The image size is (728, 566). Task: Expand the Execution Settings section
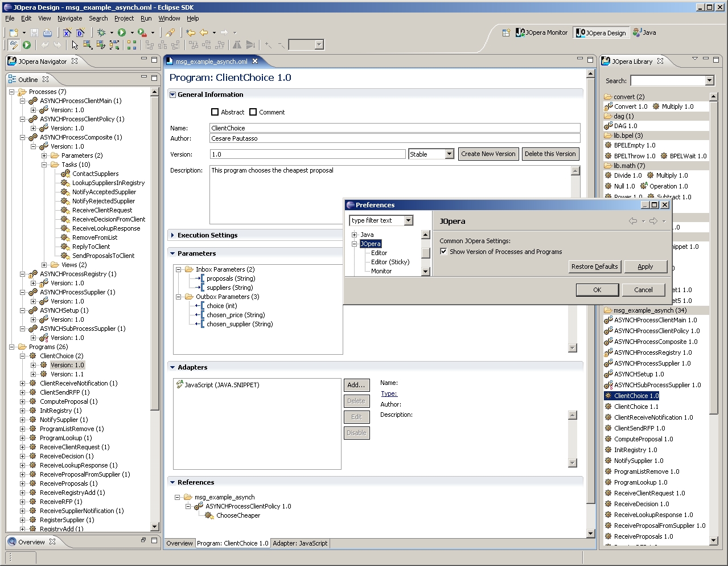pos(172,235)
